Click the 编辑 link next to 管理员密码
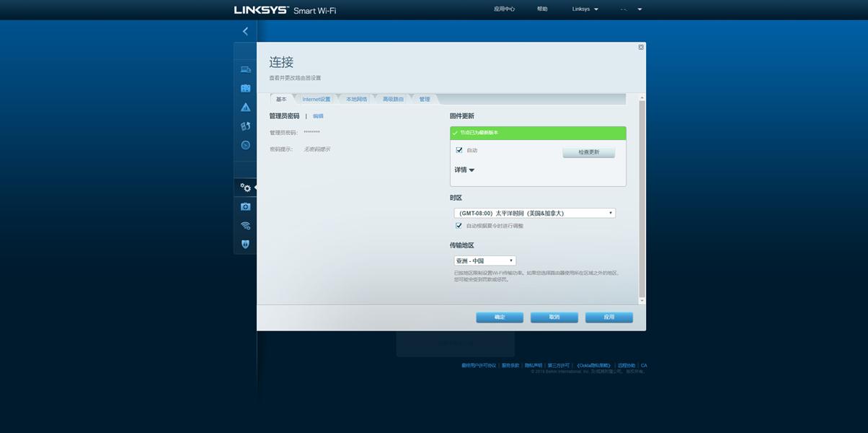This screenshot has width=868, height=433. pyautogui.click(x=318, y=114)
